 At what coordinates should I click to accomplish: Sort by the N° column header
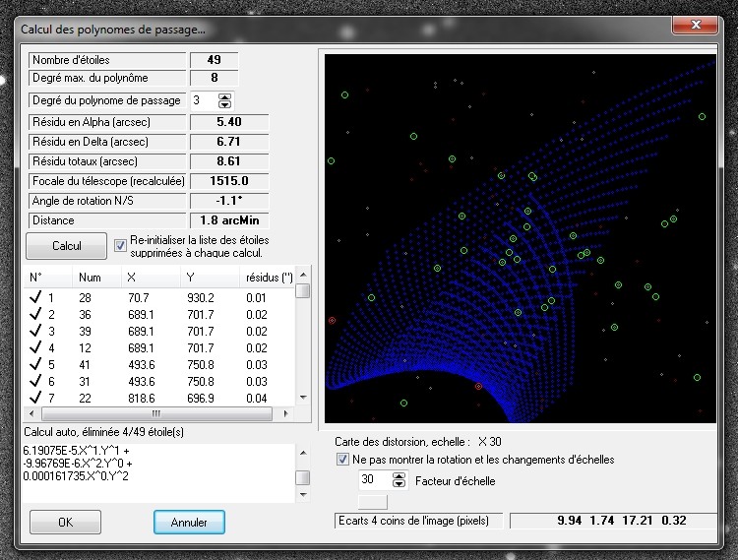pos(48,278)
